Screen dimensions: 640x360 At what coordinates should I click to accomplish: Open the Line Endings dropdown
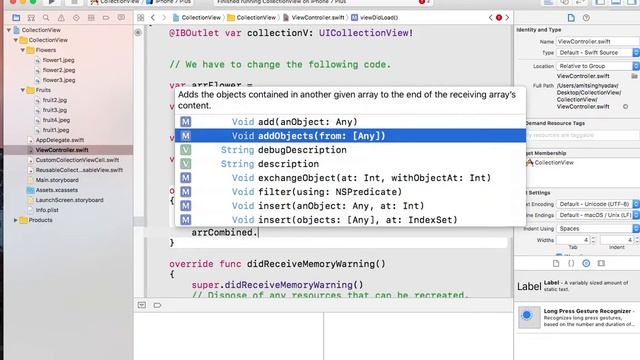click(598, 215)
